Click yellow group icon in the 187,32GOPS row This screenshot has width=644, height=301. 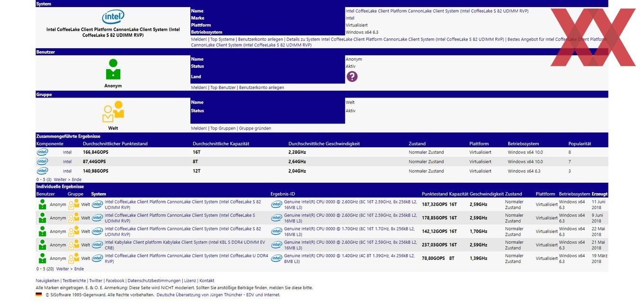(x=73, y=204)
